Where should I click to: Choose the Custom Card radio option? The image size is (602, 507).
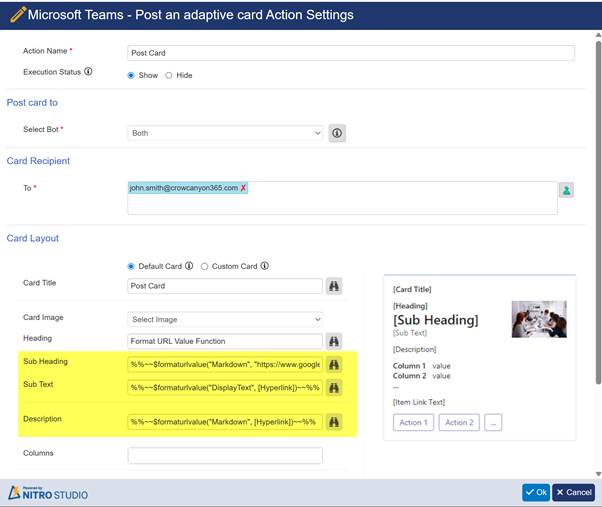pos(204,266)
